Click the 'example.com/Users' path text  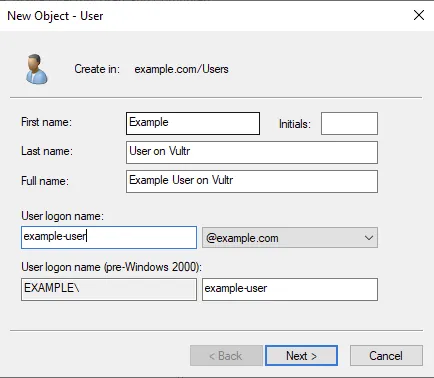[x=181, y=69]
